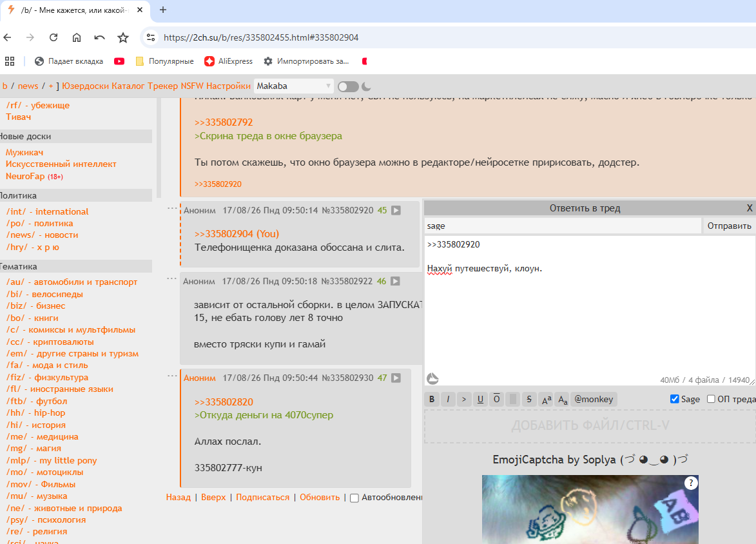This screenshot has height=544, width=756.
Task: Close the Ответить в тред form
Action: 750,208
